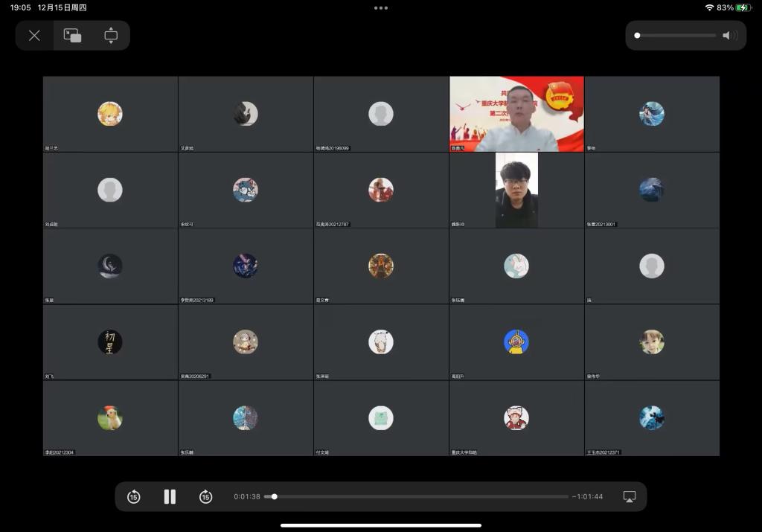Tap the battery indicator in status bar

[x=743, y=7]
